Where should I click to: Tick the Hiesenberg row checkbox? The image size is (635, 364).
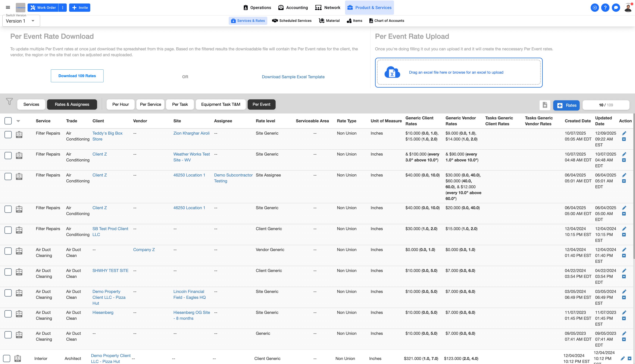point(8,314)
